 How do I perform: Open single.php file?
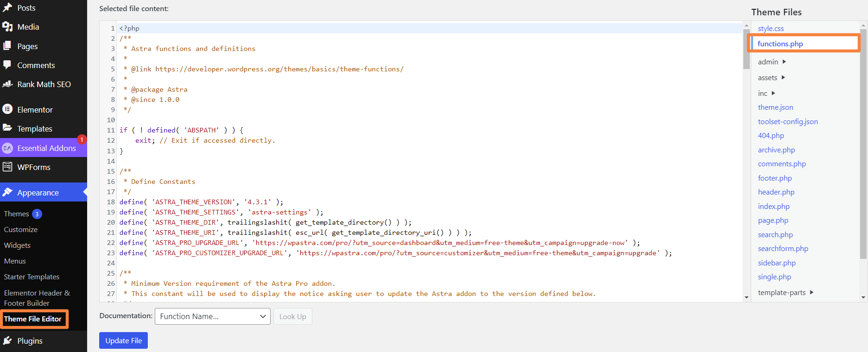coord(774,277)
